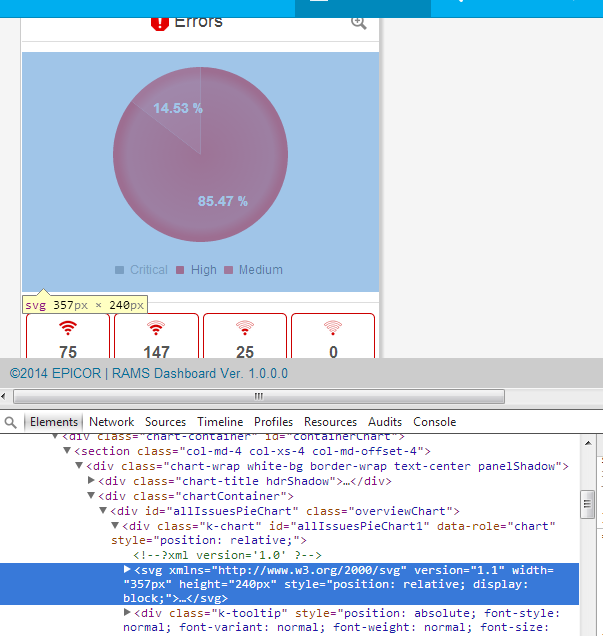Click the DevTools vertical scrollbar up arrow

(x=588, y=443)
